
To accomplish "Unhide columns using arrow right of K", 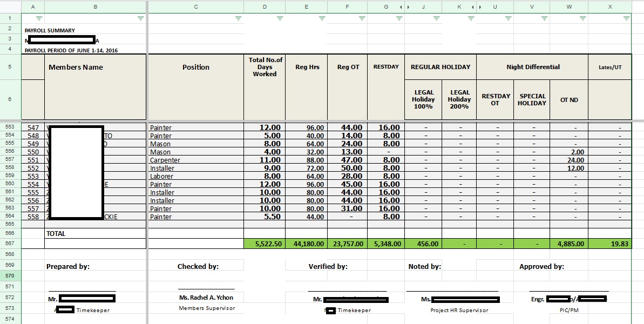I will coord(473,7).
